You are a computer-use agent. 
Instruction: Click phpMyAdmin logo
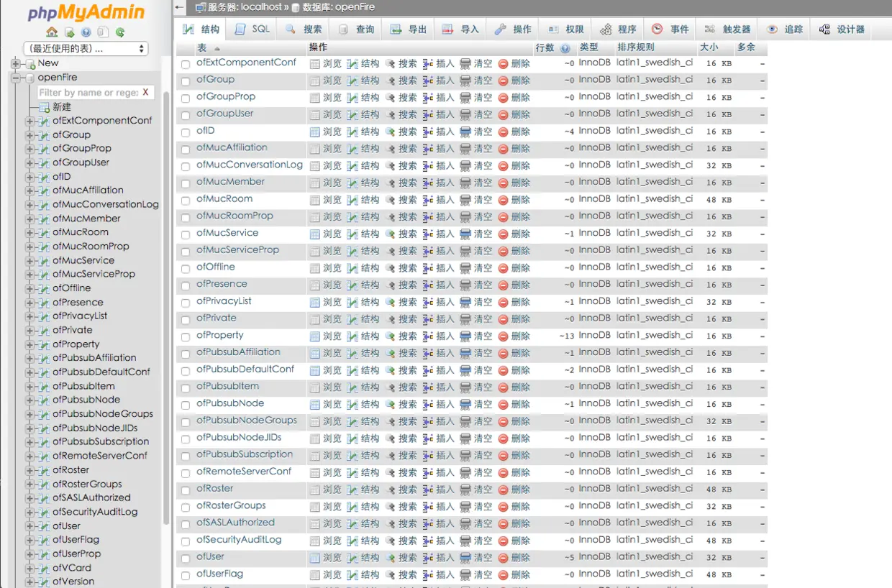[86, 13]
